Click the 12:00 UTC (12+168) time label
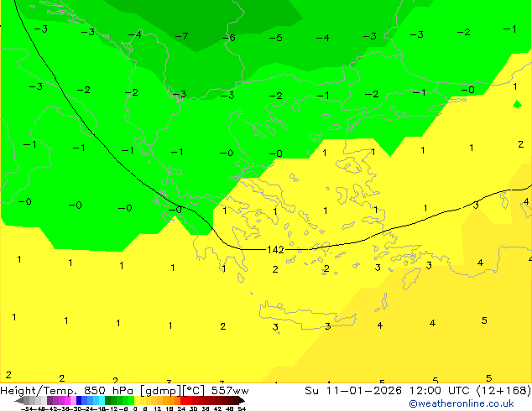The image size is (532, 411). click(470, 391)
